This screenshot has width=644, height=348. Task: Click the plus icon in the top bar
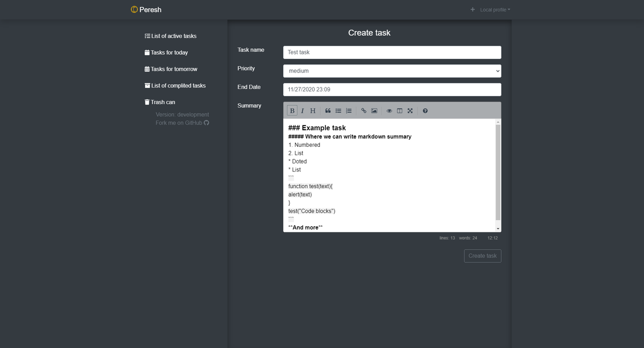tap(472, 10)
